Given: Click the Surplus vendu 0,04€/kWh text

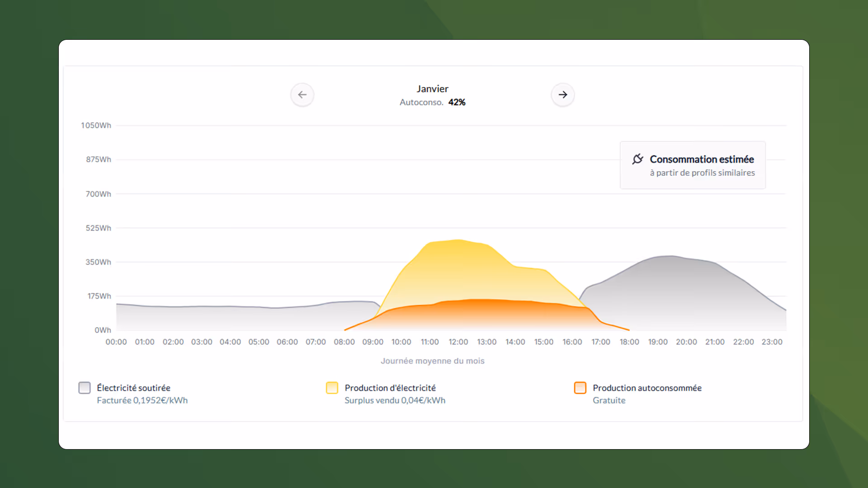Looking at the screenshot, I should (x=395, y=400).
